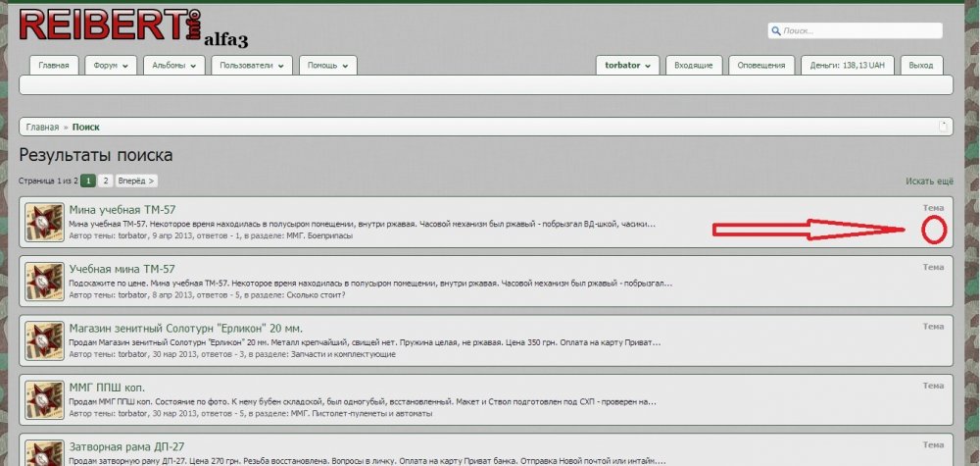Click avatar beside 'Затворная рама ДП-27' result
The width and height of the screenshot is (980, 466).
coord(44,452)
